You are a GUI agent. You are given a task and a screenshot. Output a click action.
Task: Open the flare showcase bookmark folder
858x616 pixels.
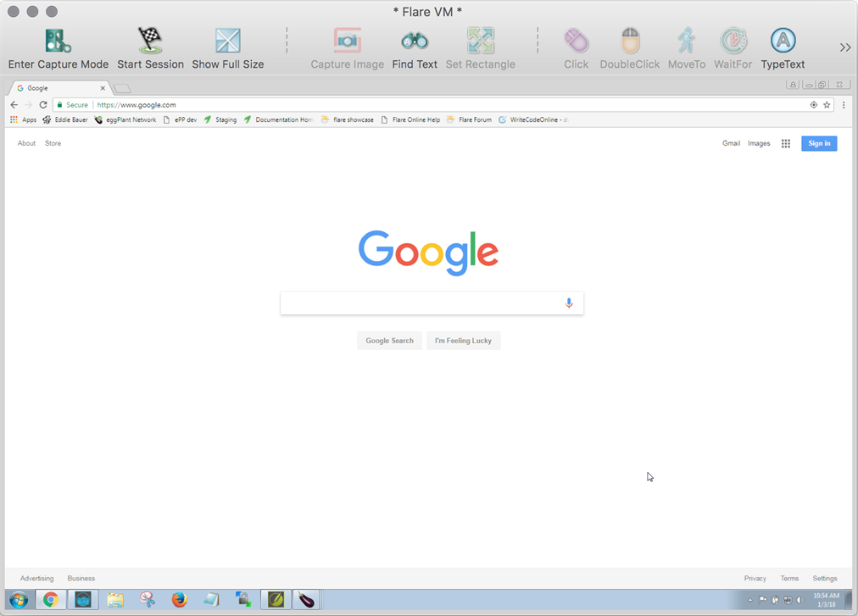348,119
